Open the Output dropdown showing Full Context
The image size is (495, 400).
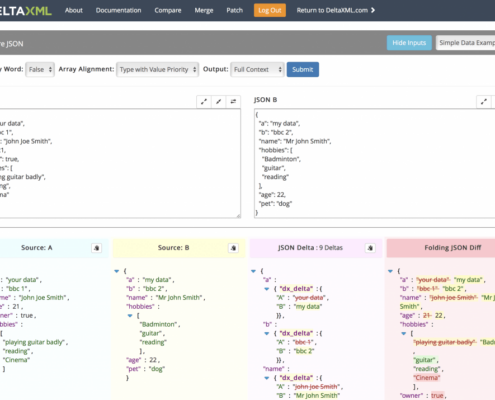click(257, 69)
